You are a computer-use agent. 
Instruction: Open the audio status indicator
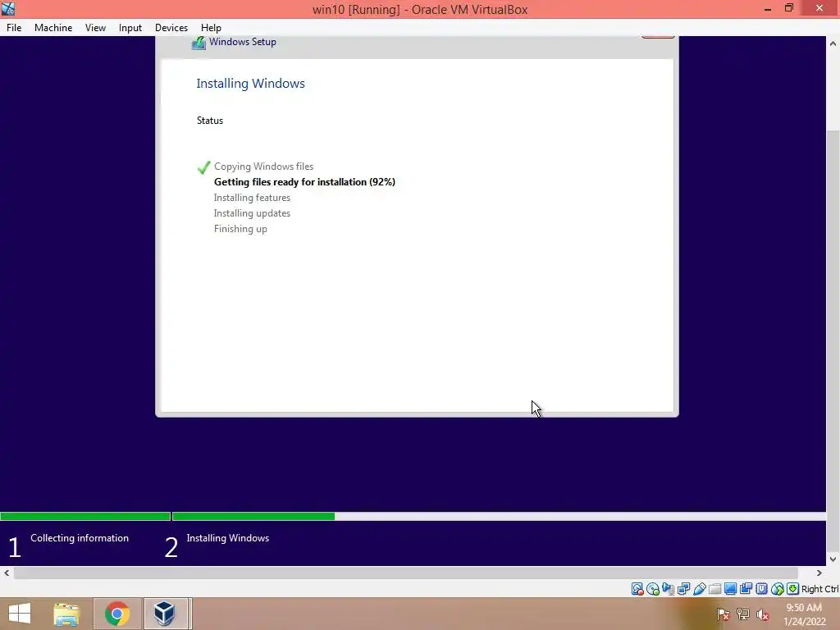click(x=668, y=589)
